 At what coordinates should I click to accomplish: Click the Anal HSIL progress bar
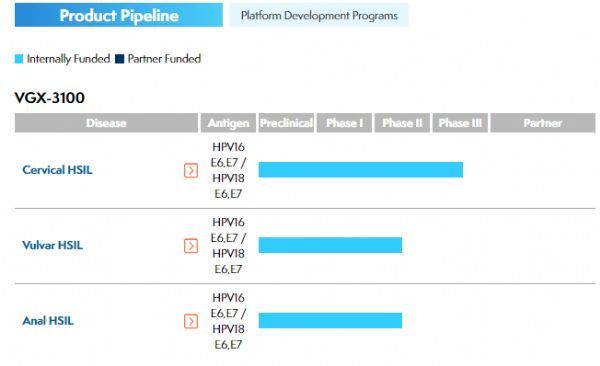[330, 320]
